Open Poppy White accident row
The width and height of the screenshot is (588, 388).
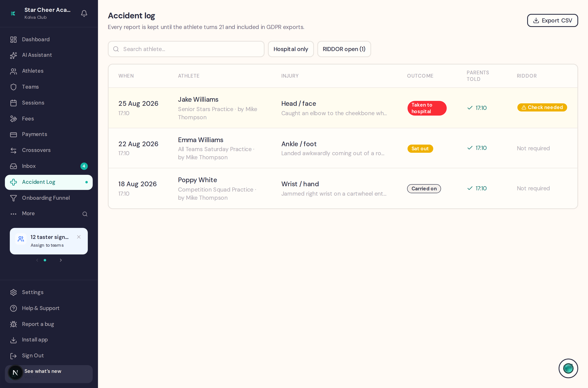click(343, 188)
